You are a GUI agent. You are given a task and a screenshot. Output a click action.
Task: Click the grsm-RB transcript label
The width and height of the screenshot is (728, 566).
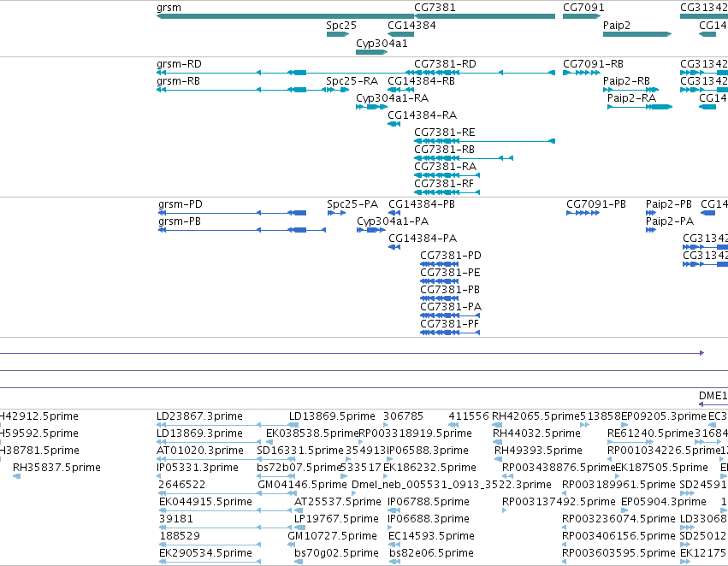178,81
